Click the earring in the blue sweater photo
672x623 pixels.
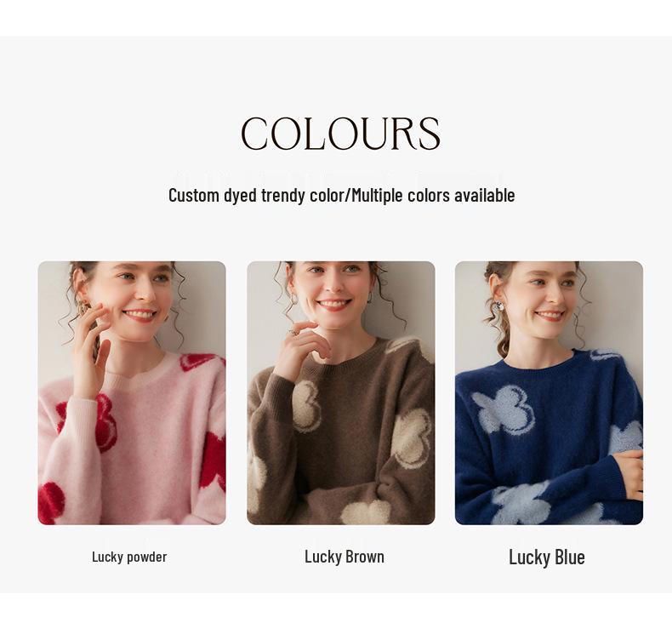pyautogui.click(x=498, y=306)
